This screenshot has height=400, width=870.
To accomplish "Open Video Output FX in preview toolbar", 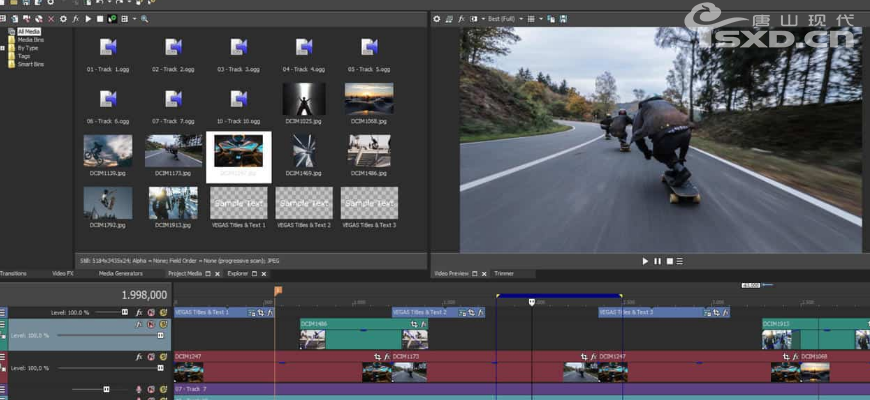I will tap(461, 19).
